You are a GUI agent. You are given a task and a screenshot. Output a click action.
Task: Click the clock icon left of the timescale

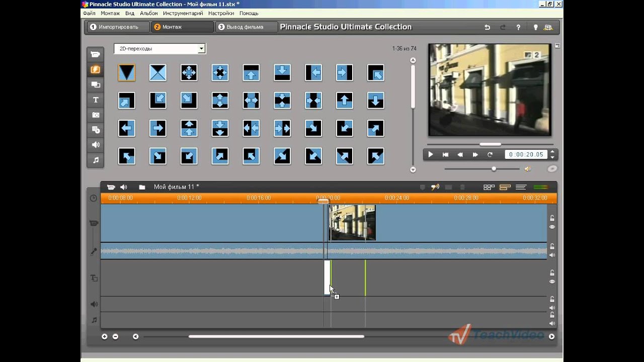click(94, 198)
